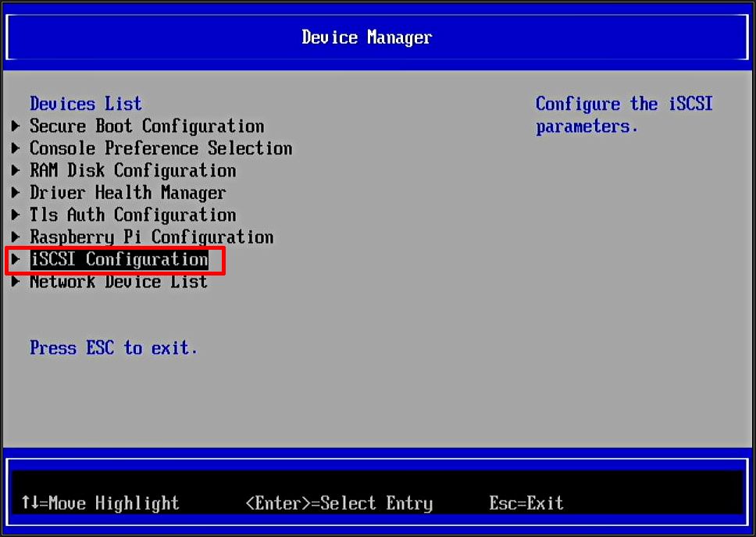This screenshot has width=756, height=537.
Task: Click the arrow beside Raspberry Pi Configuration
Action: [x=16, y=237]
